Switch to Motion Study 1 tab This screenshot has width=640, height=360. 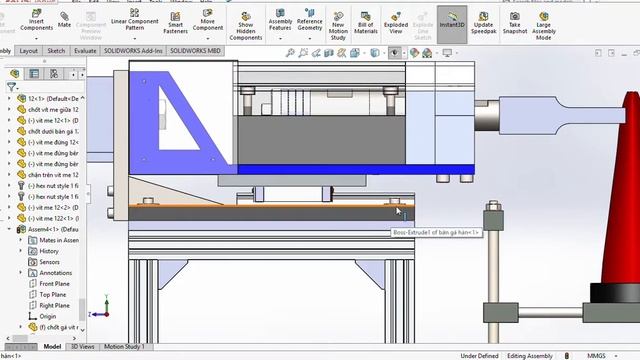pos(124,347)
